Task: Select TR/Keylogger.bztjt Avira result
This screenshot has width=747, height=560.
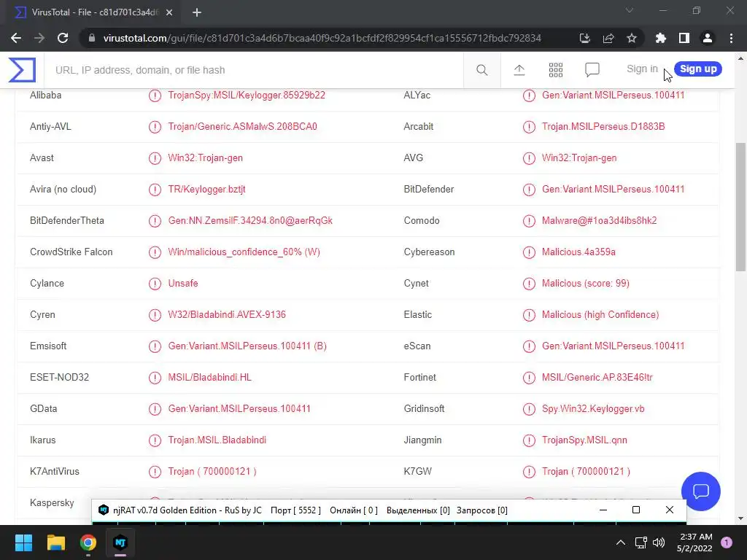Action: [x=206, y=189]
